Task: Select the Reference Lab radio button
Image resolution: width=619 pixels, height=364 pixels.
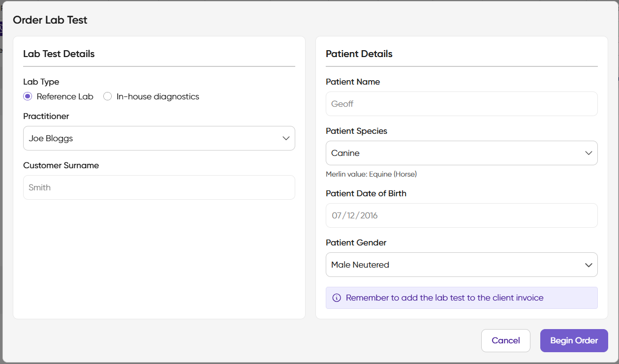Action: coord(28,96)
